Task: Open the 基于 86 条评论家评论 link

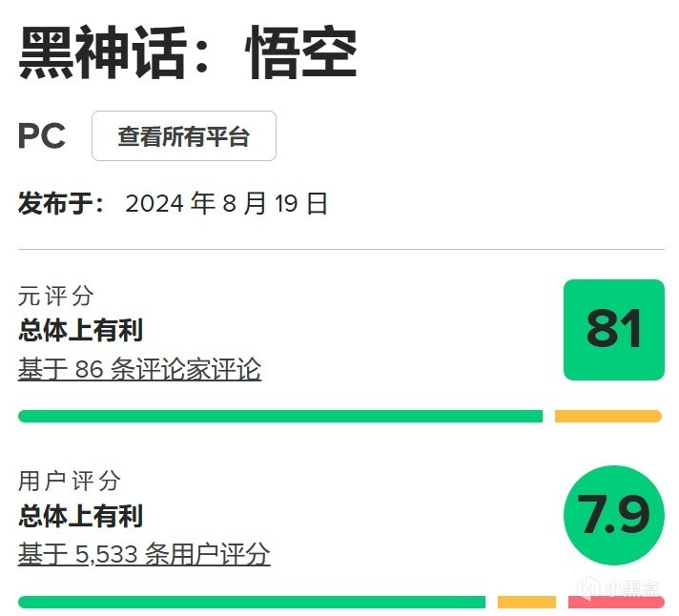Action: [139, 369]
